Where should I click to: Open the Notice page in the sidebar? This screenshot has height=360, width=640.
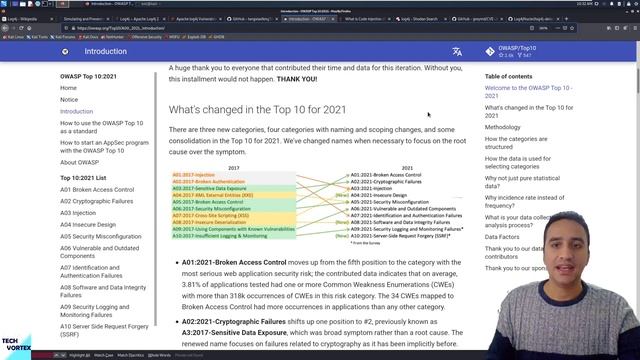[69, 100]
